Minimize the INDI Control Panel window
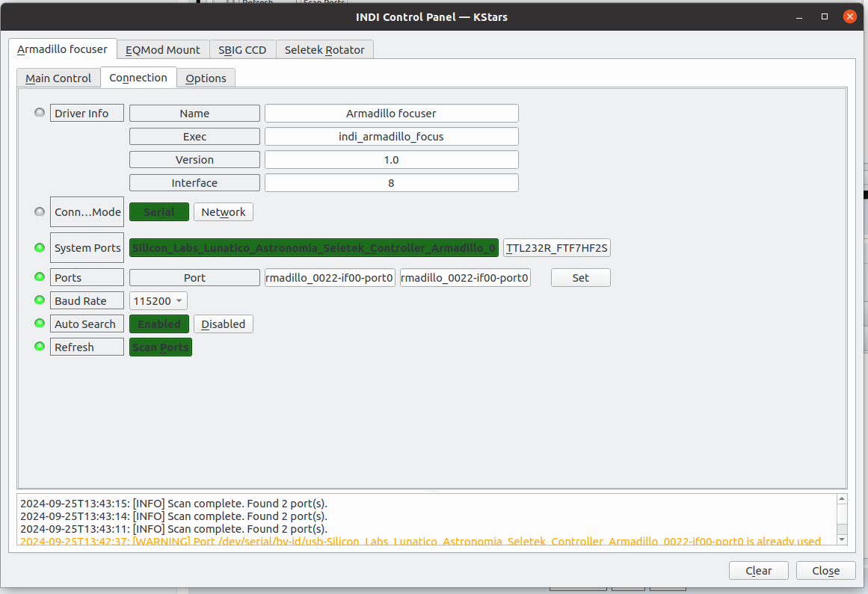868x594 pixels. point(798,17)
